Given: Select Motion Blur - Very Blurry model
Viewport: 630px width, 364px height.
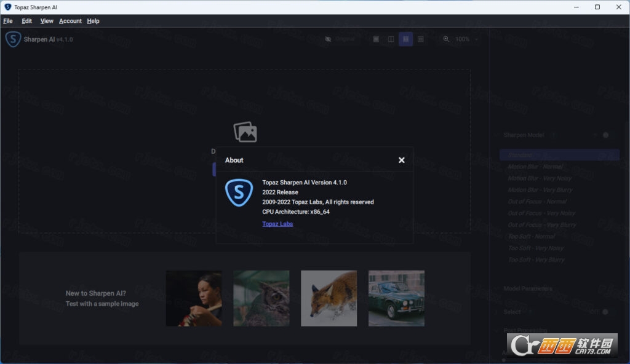Looking at the screenshot, I should pos(540,190).
